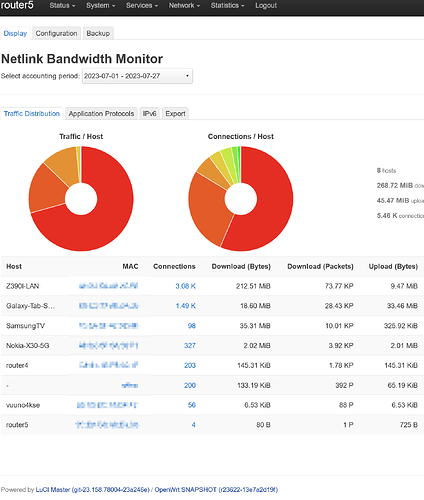This screenshot has width=424, height=500.
Task: Open the Export tab
Action: [175, 114]
